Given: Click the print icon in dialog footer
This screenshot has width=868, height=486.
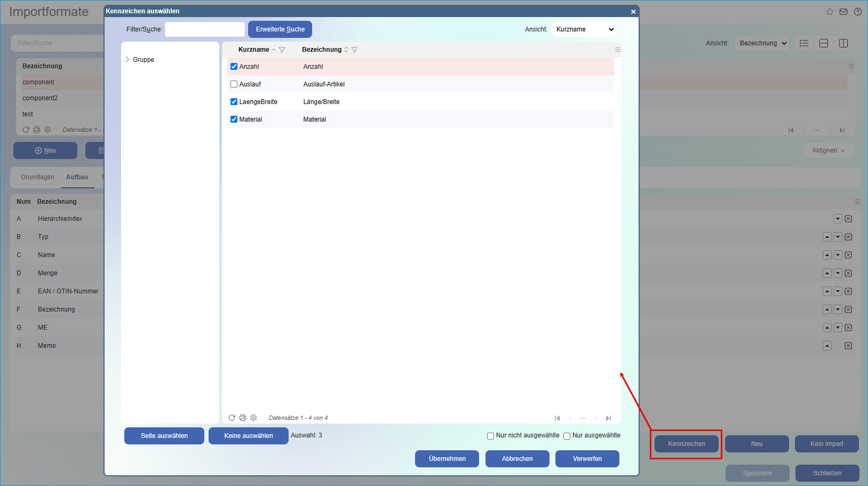Looking at the screenshot, I should [243, 418].
